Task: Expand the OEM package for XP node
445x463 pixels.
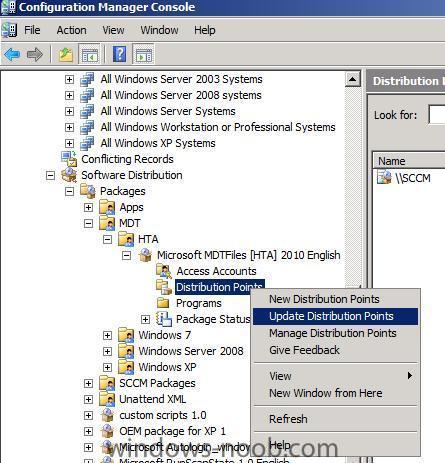Action: (88, 431)
